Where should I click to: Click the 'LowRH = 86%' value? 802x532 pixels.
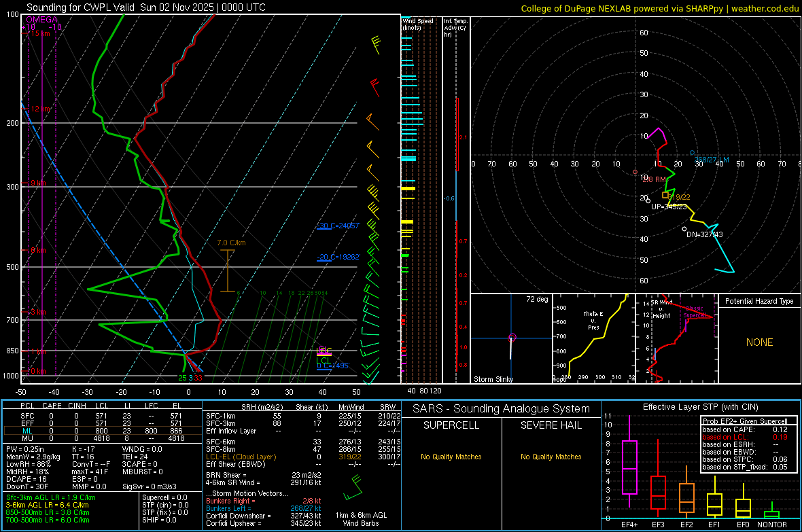tap(29, 464)
